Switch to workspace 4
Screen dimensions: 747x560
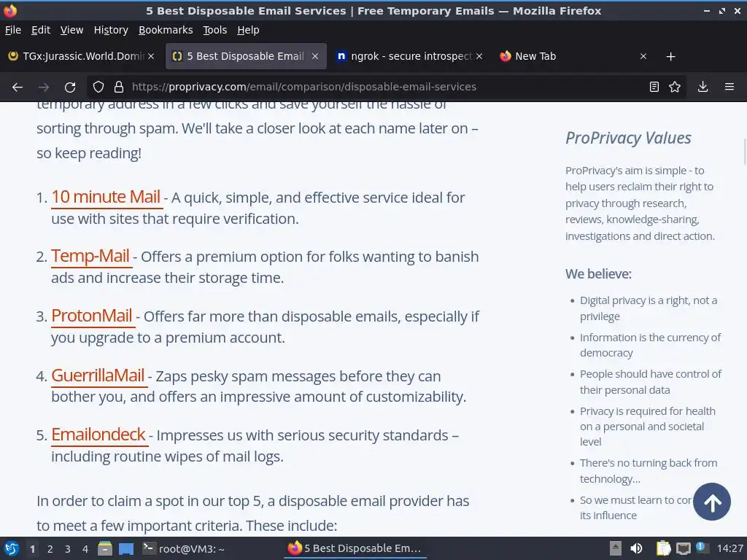click(85, 549)
